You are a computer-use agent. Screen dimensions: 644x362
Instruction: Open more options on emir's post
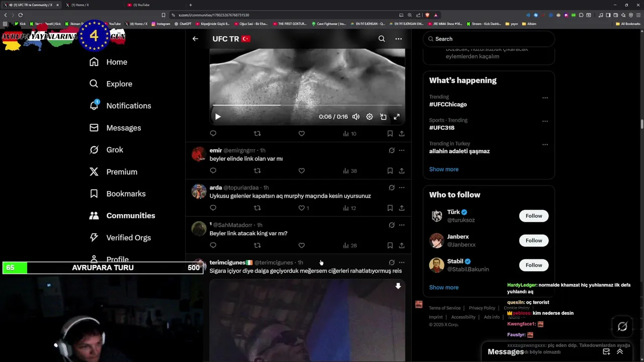pos(401,150)
